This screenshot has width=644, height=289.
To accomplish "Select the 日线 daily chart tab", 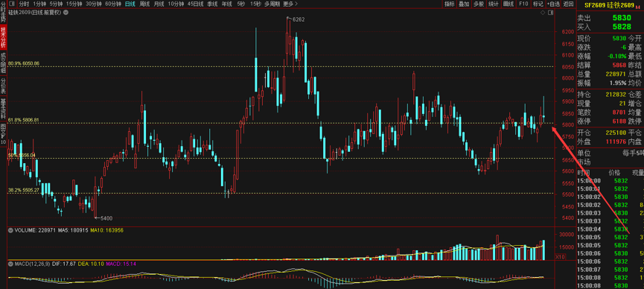I will pos(130,4).
